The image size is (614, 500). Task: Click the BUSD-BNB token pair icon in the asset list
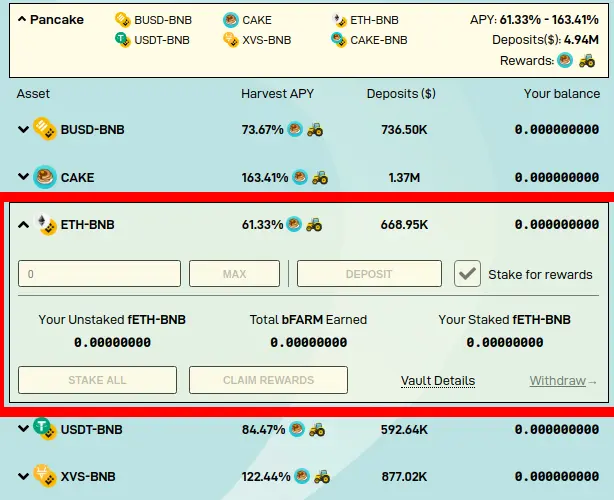(x=45, y=129)
